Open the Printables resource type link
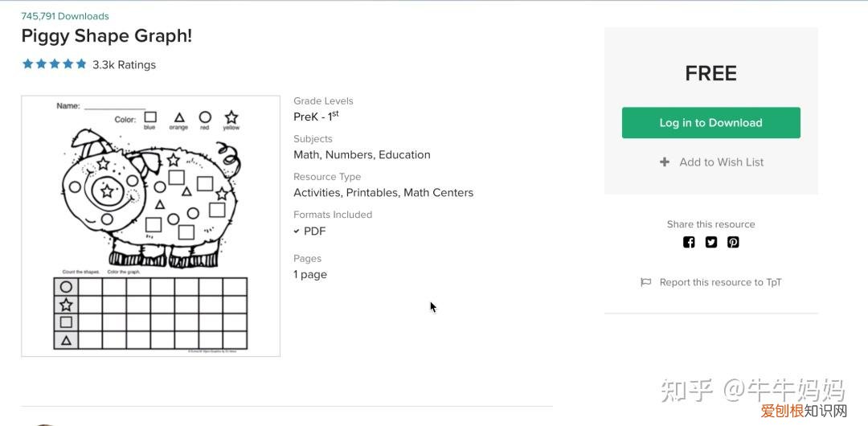Viewport: 868px width, 426px height. point(372,192)
